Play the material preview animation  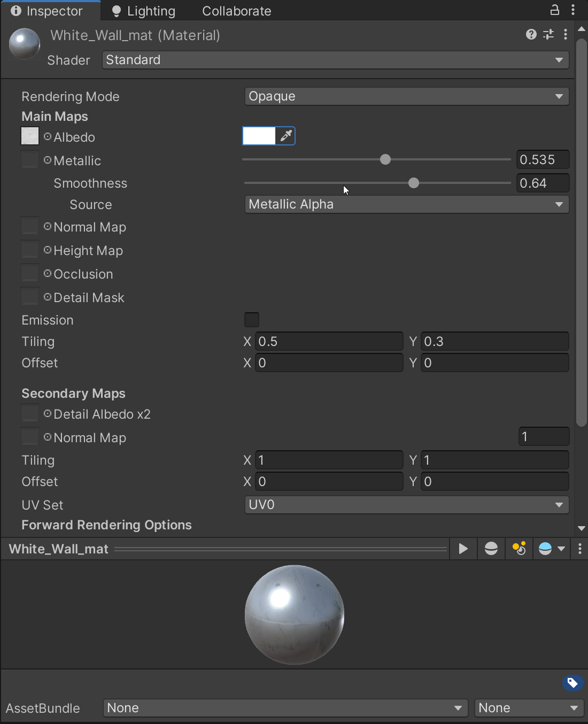coord(463,549)
